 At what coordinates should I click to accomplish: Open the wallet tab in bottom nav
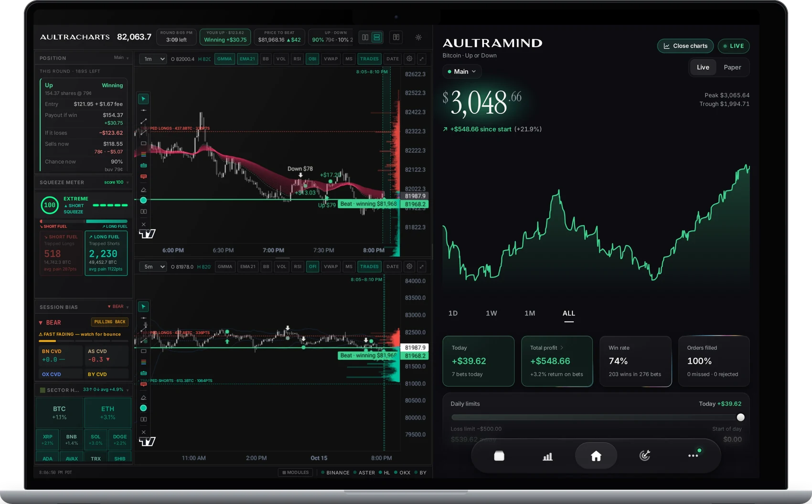499,456
